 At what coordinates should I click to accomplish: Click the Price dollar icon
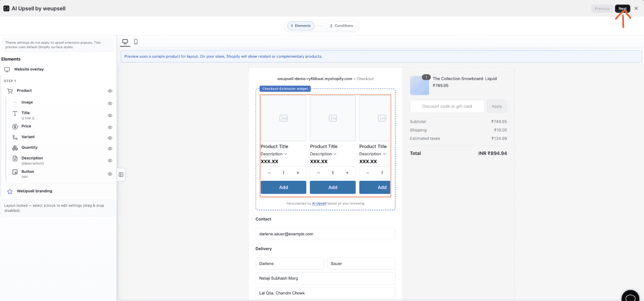(15, 126)
